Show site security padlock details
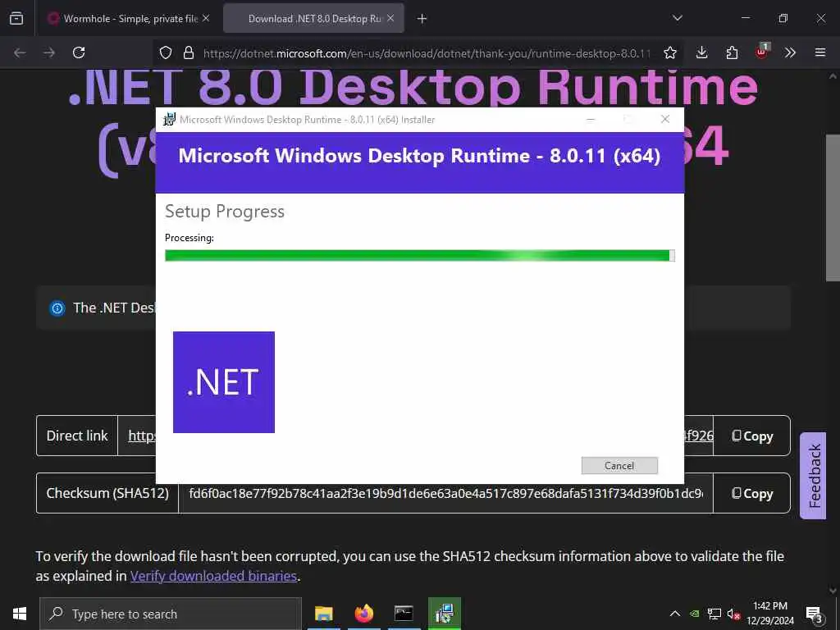This screenshot has width=840, height=630. coord(188,52)
